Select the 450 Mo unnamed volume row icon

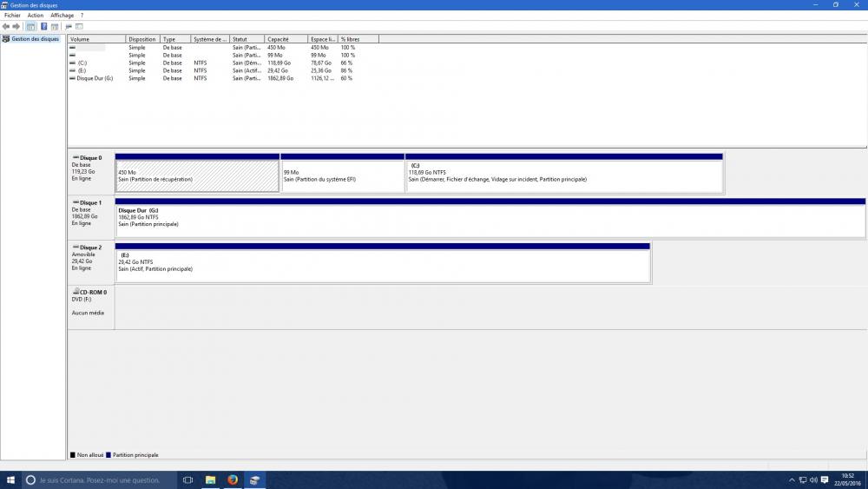coord(72,48)
